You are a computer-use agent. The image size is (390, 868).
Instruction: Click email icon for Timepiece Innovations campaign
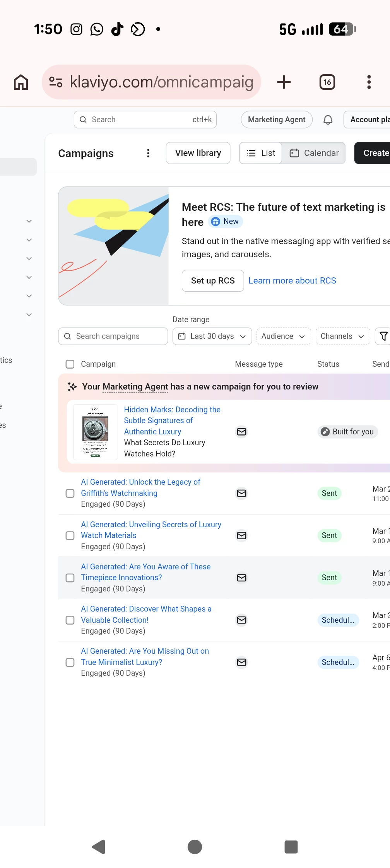coord(242,578)
